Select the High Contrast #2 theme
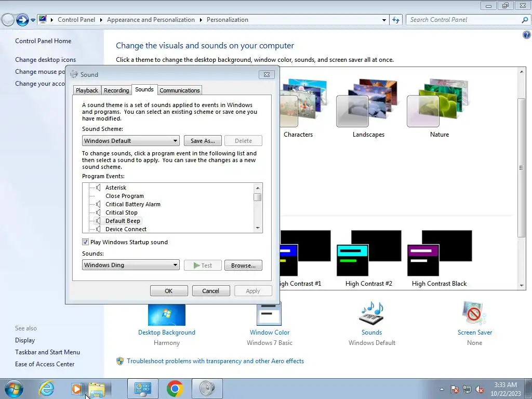This screenshot has width=532, height=399. coord(369,253)
